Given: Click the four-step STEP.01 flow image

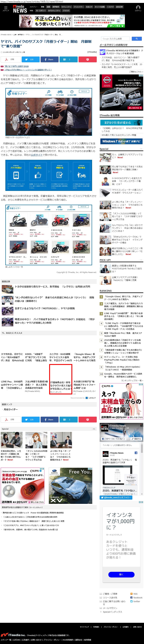Looking at the screenshot, I should pyautogui.click(x=49, y=175).
